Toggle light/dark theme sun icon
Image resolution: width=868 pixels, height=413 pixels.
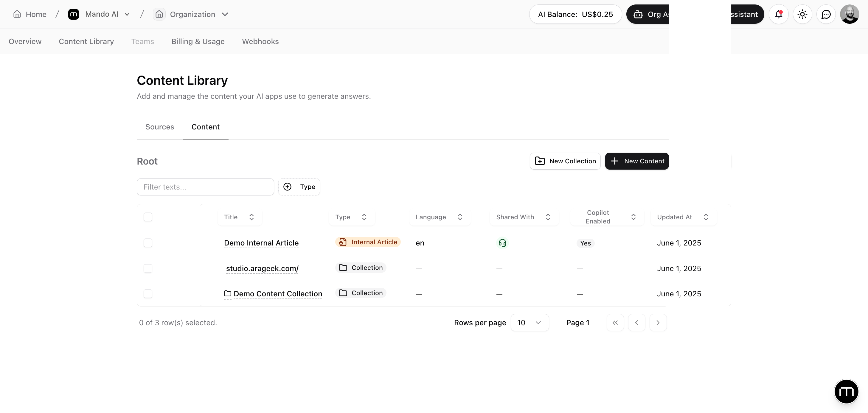pos(802,14)
